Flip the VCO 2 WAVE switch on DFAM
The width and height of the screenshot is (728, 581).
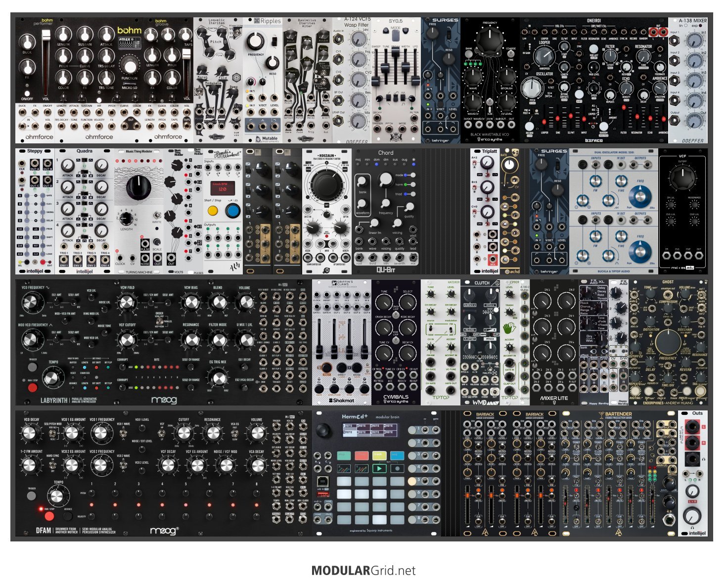(122, 466)
